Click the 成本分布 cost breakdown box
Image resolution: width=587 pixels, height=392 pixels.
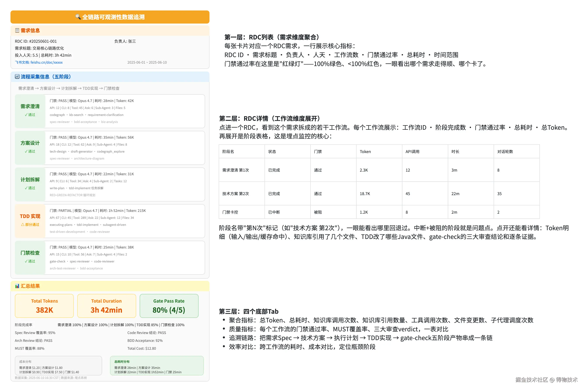tap(58, 365)
